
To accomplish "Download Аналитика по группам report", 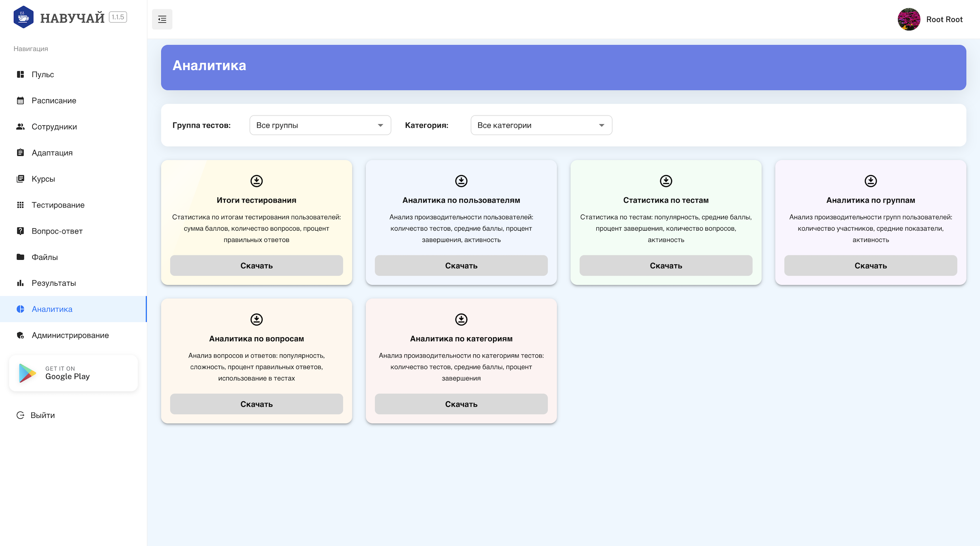I will (871, 266).
